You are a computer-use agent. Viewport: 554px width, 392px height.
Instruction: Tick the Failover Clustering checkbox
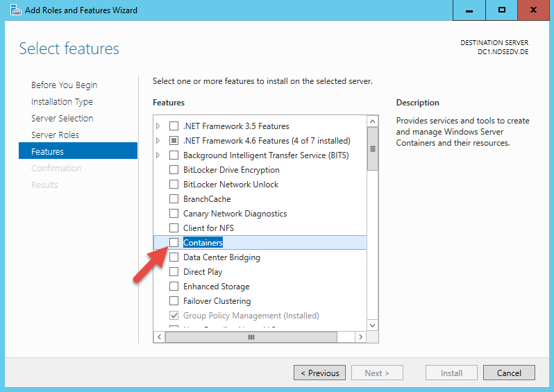[174, 301]
